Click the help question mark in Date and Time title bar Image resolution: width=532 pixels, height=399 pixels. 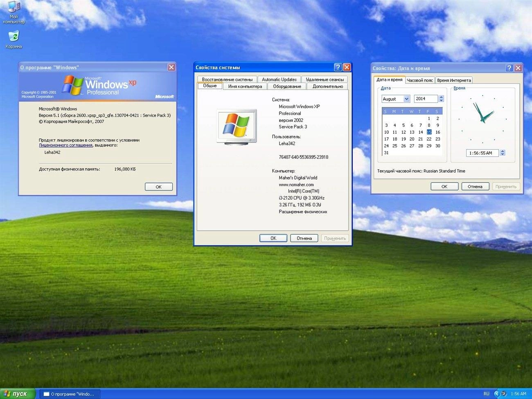[509, 68]
